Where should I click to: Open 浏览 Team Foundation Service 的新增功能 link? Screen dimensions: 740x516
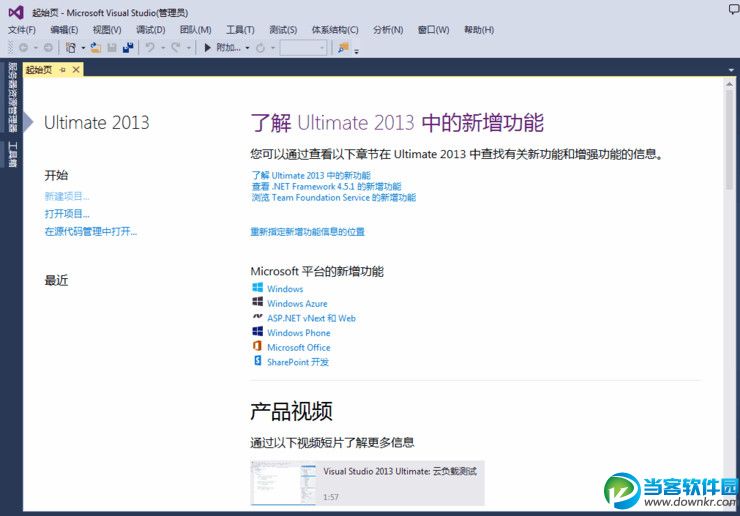(x=334, y=197)
